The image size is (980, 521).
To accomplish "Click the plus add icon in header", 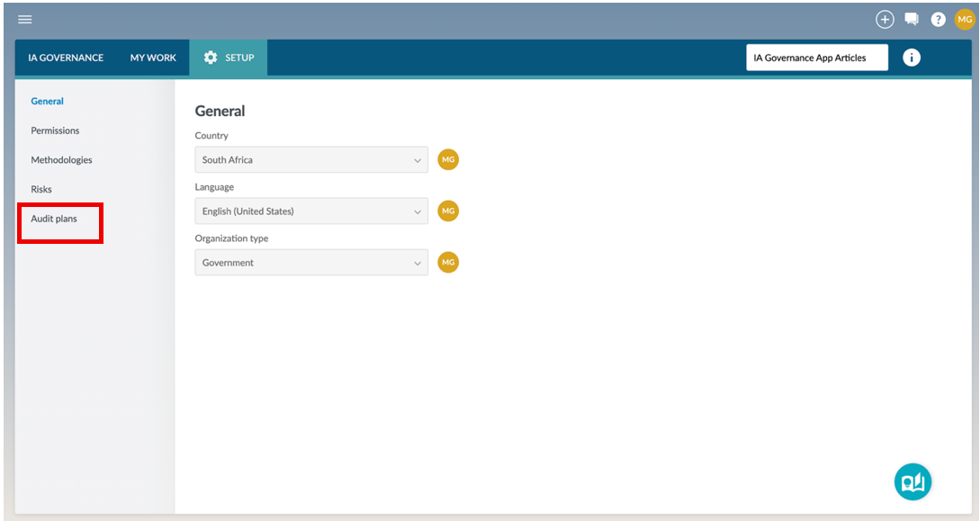I will [x=885, y=20].
